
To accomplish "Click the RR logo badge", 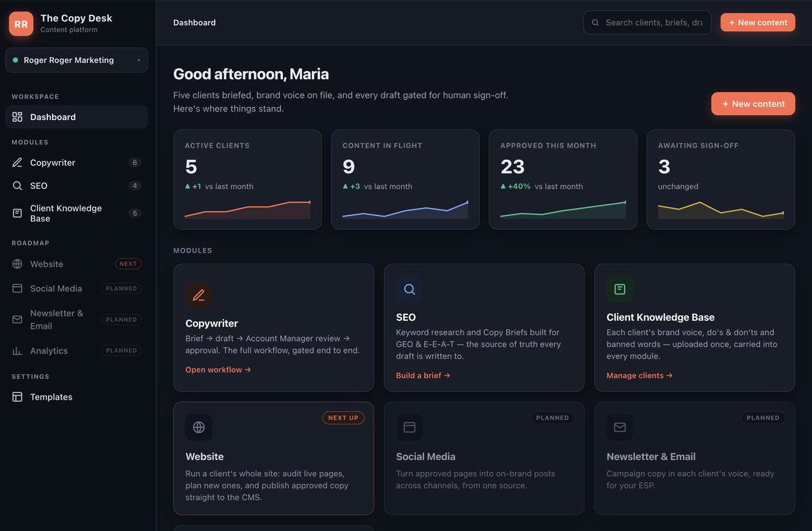I will pyautogui.click(x=21, y=24).
